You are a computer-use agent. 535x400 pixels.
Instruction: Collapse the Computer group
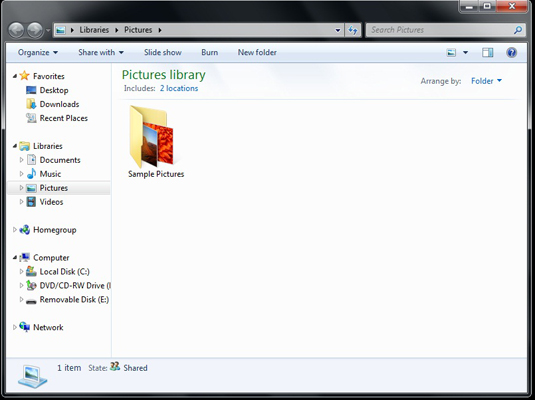[x=15, y=258]
